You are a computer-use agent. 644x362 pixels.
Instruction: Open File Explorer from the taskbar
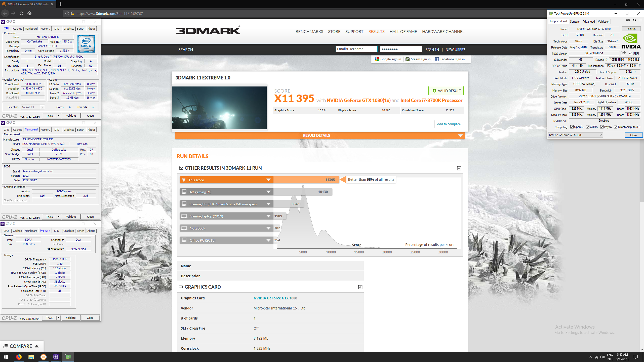coord(31,357)
